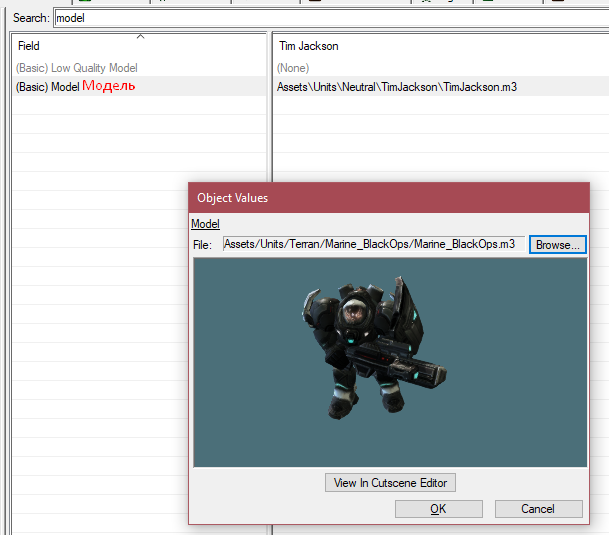Screen dimensions: 609x535
Task: Open View In Cutscene Editor
Action: click(x=390, y=483)
